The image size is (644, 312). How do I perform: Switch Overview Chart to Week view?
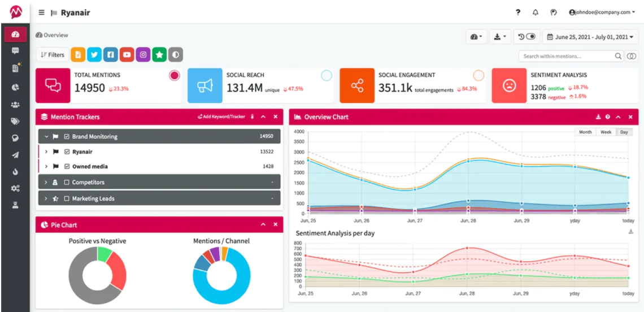coord(606,132)
